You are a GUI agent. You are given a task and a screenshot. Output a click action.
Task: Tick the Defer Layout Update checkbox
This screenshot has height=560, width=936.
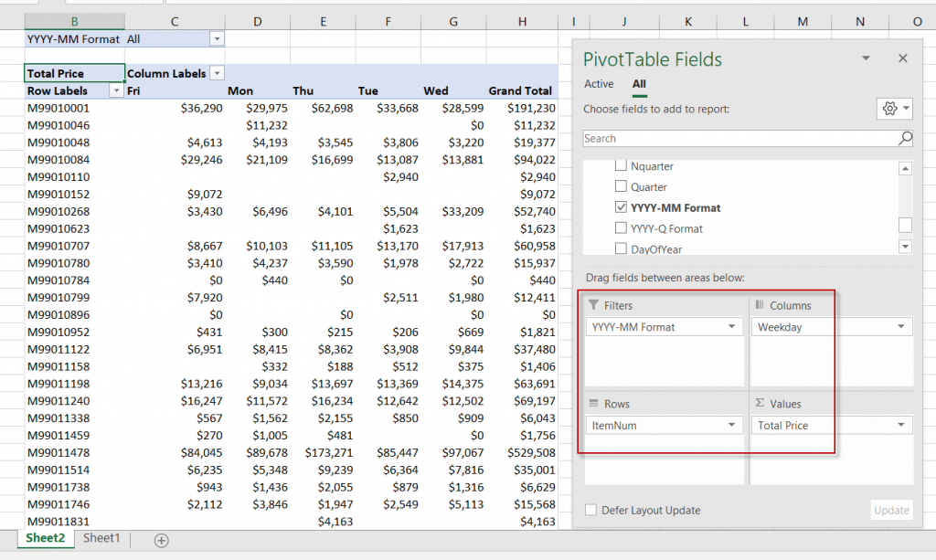(591, 511)
